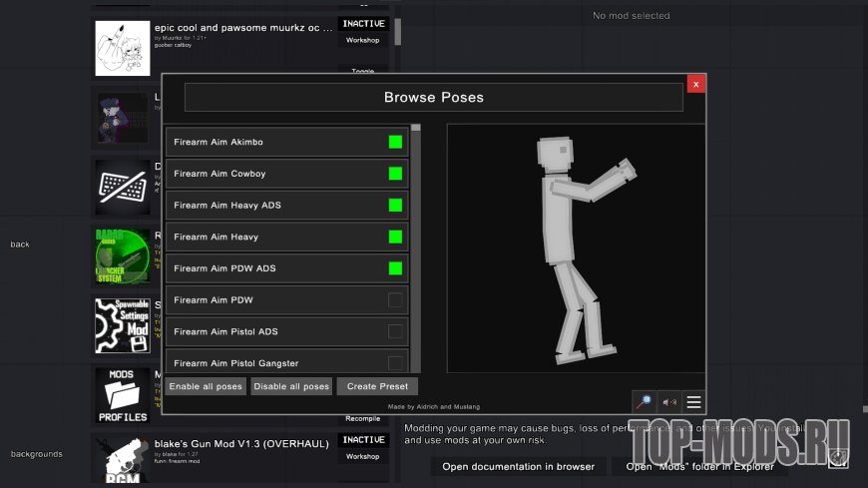The image size is (868, 488).
Task: Click the muted speaker icon
Action: pyautogui.click(x=669, y=402)
